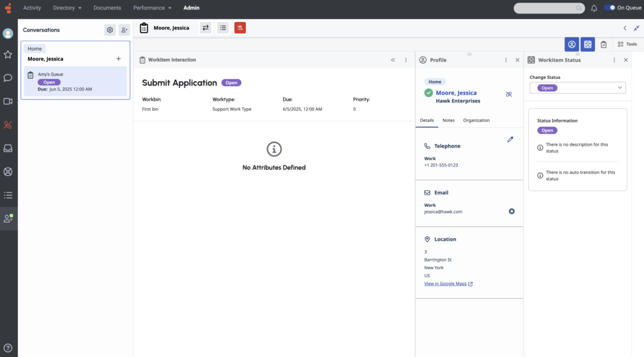Click the Moore, Jessica profile name link
644x357 pixels.
tap(456, 93)
